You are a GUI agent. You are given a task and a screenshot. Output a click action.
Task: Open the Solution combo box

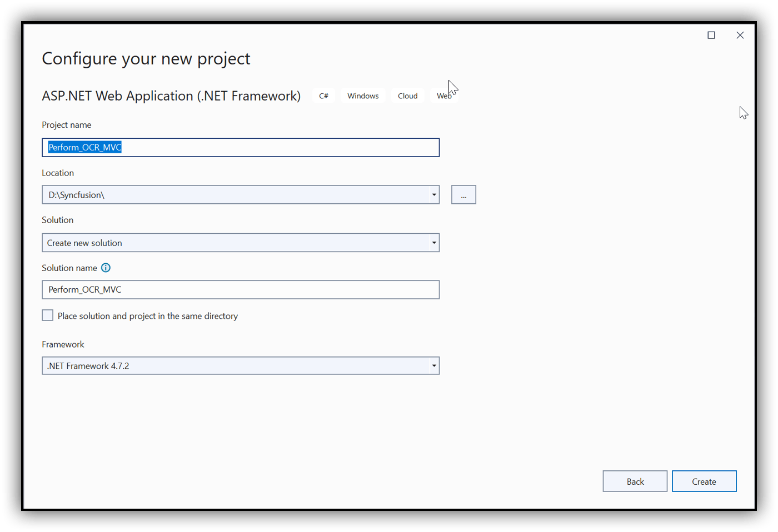434,243
